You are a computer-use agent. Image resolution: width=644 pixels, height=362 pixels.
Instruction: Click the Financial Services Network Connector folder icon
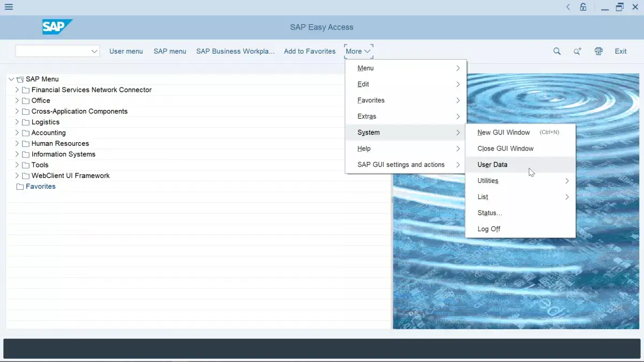coord(26,90)
